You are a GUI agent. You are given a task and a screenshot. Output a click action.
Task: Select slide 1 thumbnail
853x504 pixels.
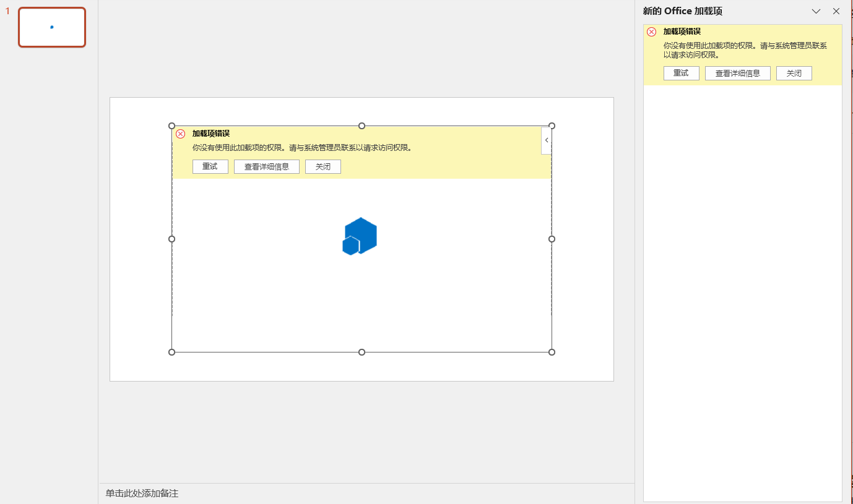tap(52, 27)
